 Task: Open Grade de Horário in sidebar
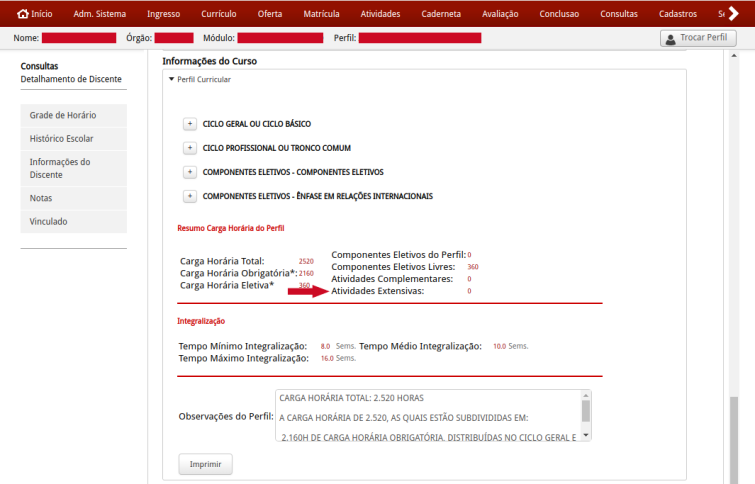pos(74,115)
